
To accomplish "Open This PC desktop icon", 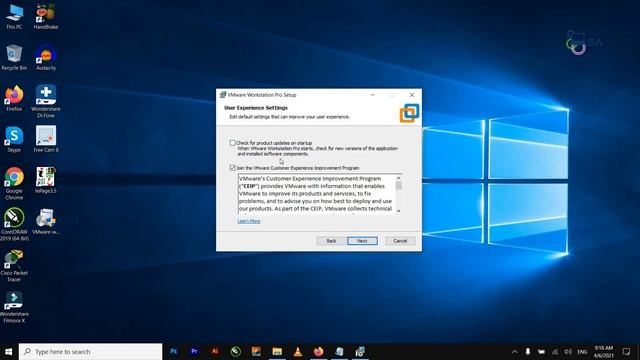I will [x=14, y=16].
